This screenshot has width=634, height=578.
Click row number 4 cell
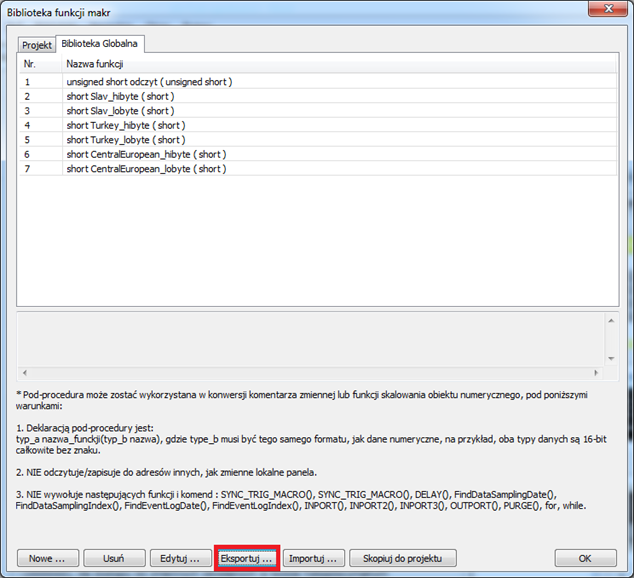pyautogui.click(x=40, y=125)
